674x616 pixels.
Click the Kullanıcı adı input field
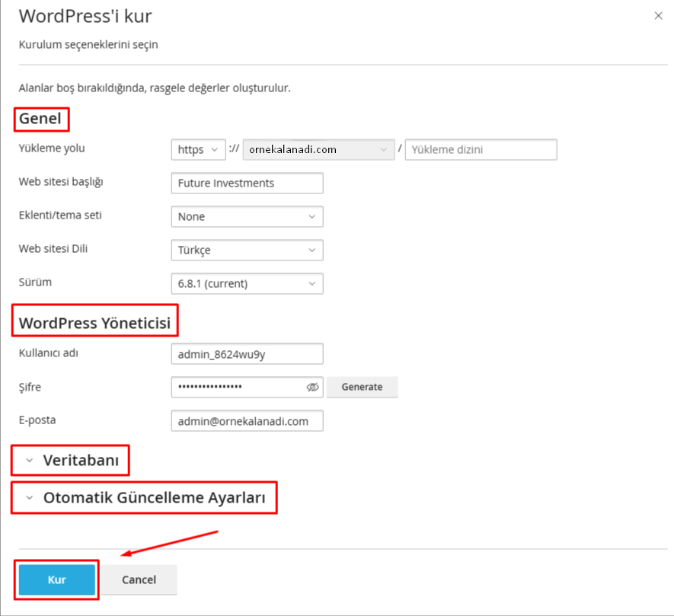[x=248, y=354]
